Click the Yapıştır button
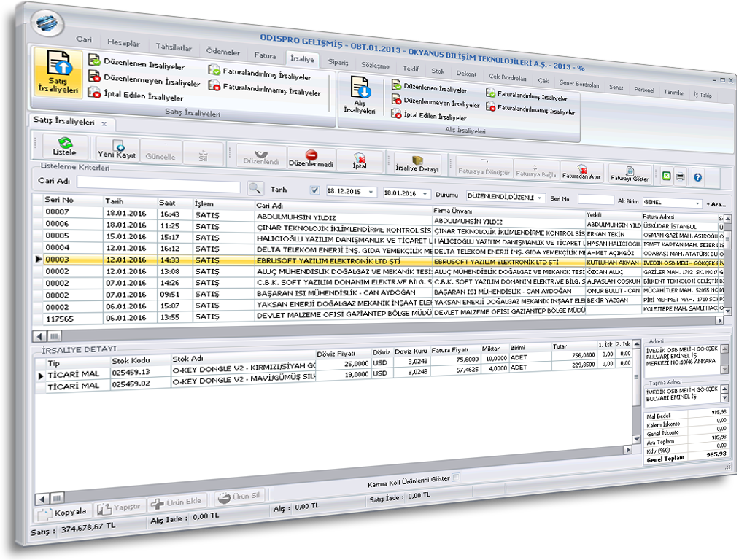This screenshot has width=747, height=560. point(120,508)
